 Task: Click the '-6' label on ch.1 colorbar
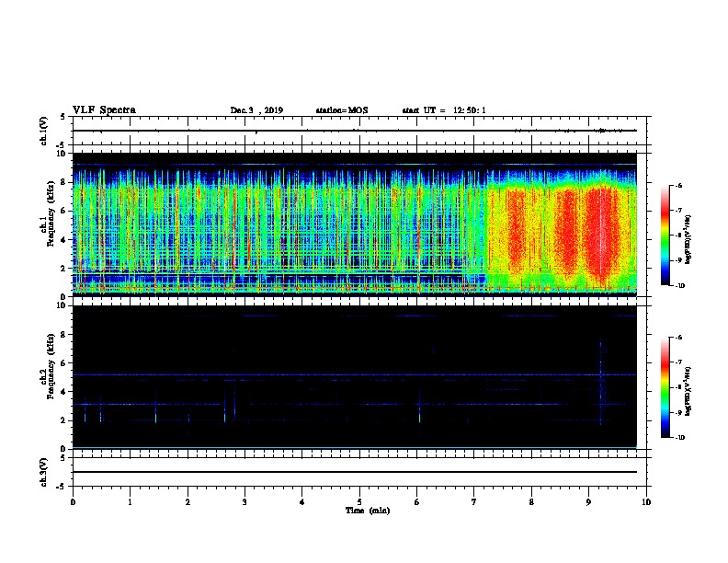tap(678, 185)
